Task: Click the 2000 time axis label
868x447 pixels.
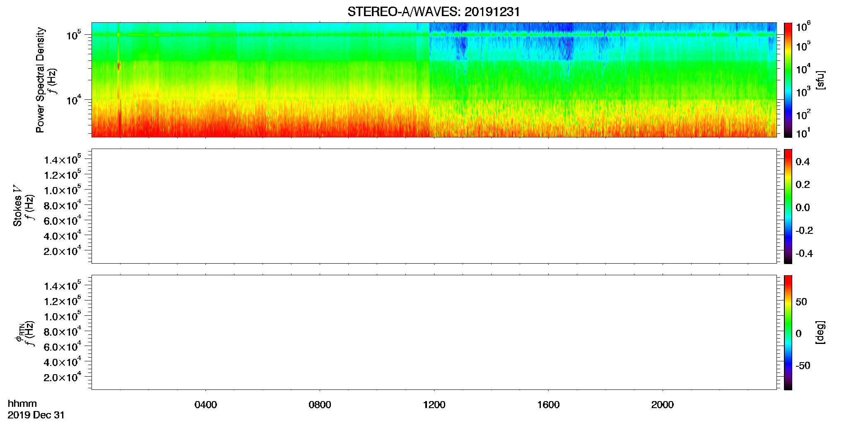Action: click(x=663, y=405)
